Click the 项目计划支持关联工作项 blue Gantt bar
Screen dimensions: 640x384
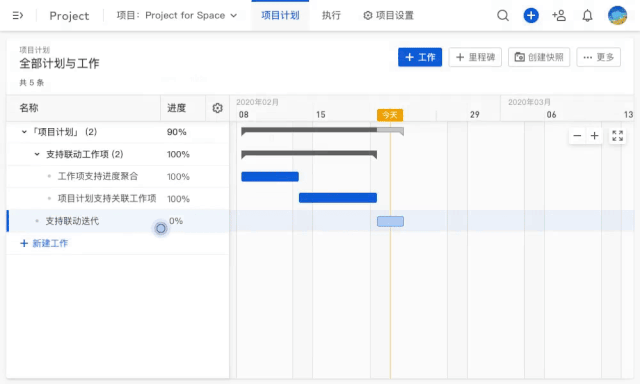pyautogui.click(x=338, y=198)
